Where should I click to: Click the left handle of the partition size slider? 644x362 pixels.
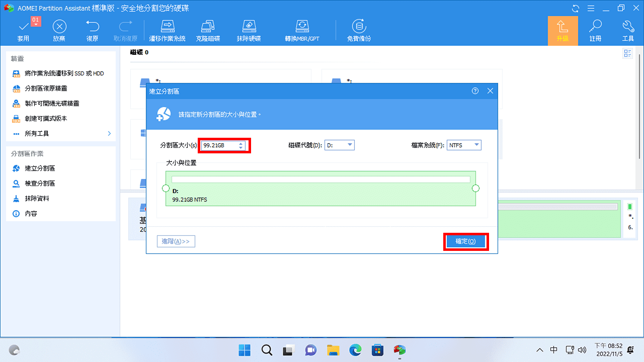(166, 188)
